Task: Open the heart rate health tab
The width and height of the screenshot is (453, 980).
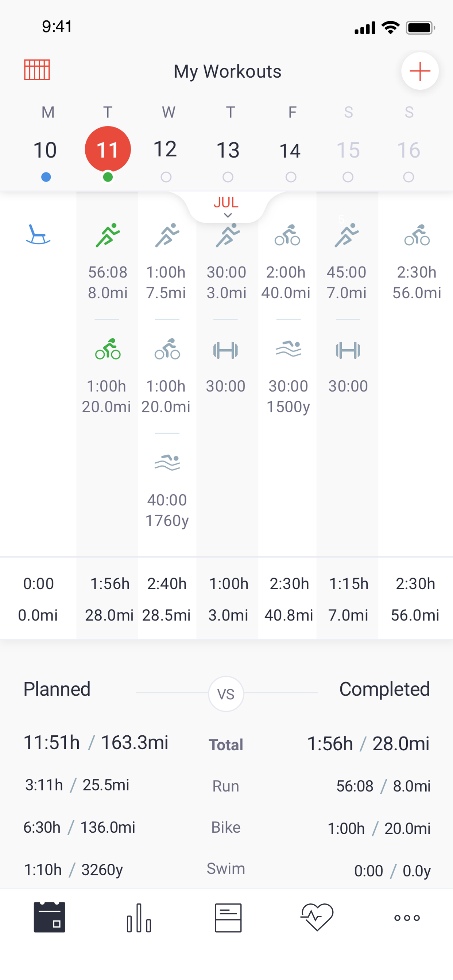Action: (x=317, y=917)
